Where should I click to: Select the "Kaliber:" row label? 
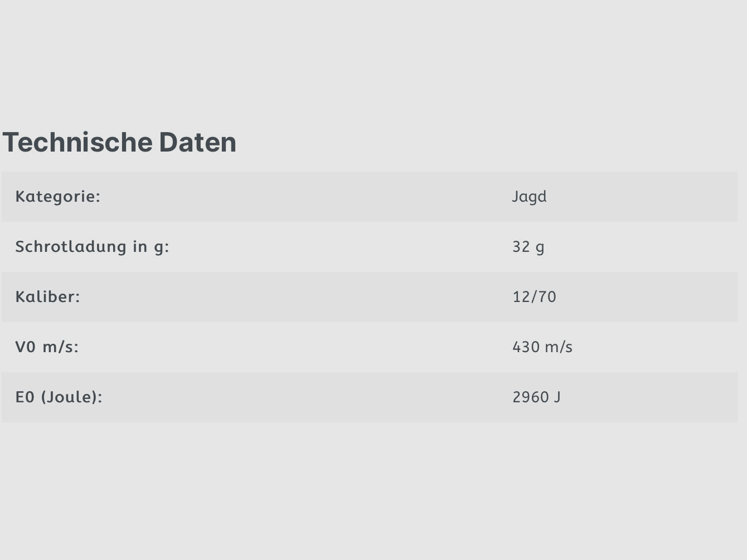tap(47, 297)
